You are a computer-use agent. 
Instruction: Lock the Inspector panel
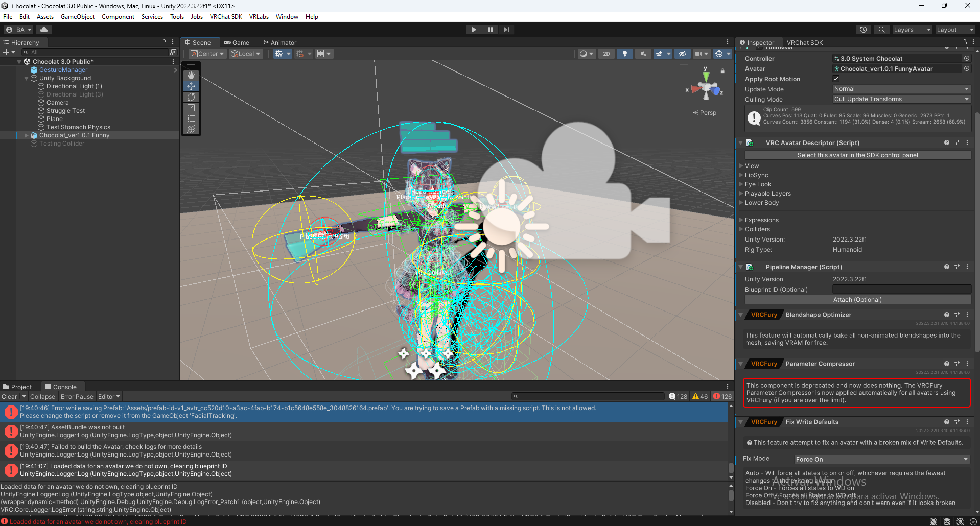click(x=964, y=42)
